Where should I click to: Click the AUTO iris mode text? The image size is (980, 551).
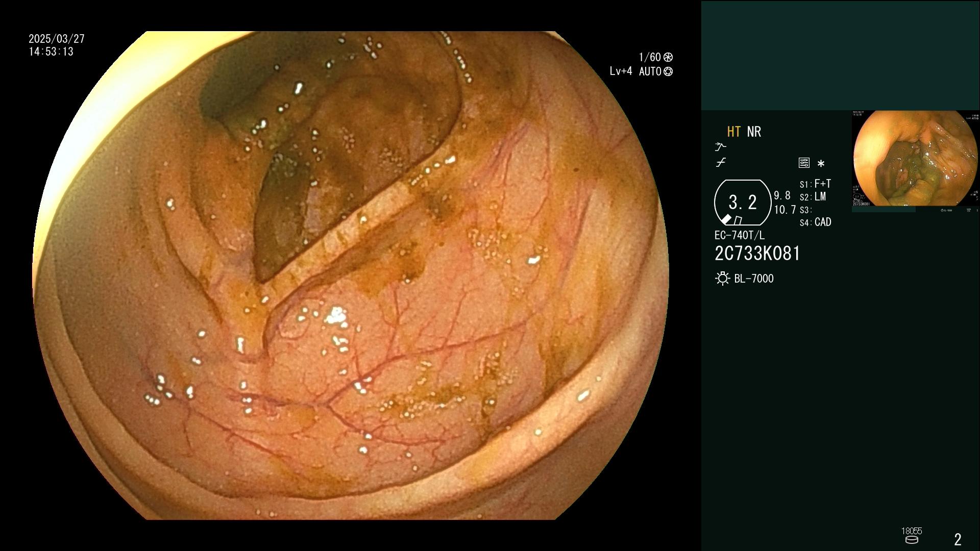point(650,71)
